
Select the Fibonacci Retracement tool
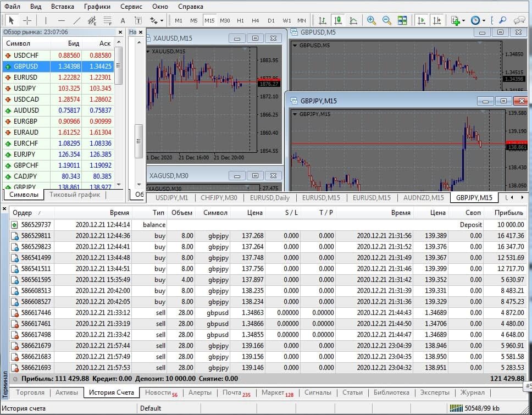point(108,20)
